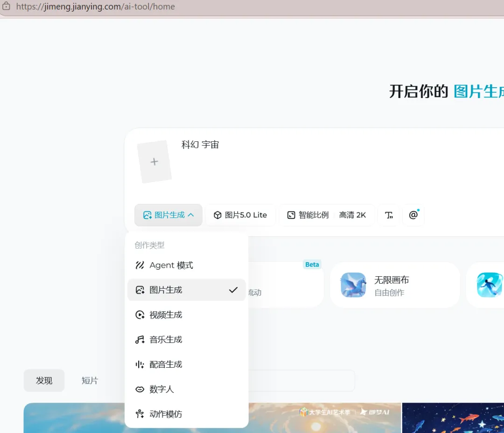This screenshot has width=504, height=433.
Task: Switch to the 短片 tab
Action: click(90, 381)
